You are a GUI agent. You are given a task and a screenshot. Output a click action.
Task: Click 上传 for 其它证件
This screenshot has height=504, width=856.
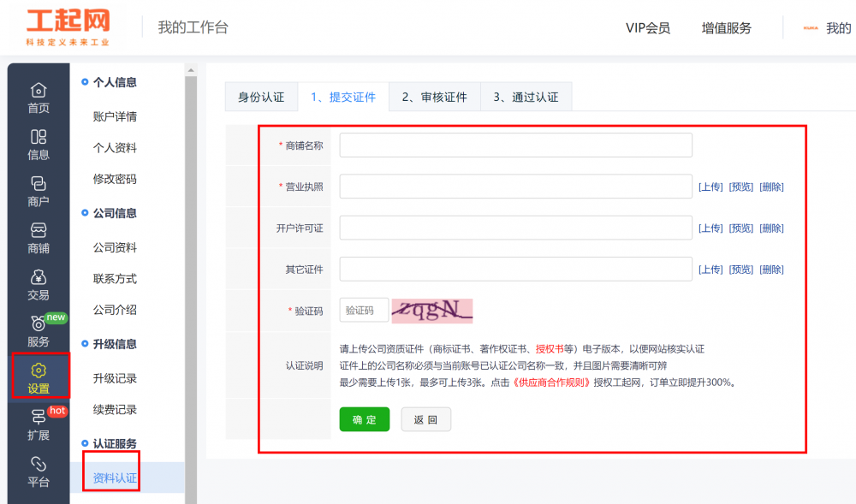[x=710, y=270]
